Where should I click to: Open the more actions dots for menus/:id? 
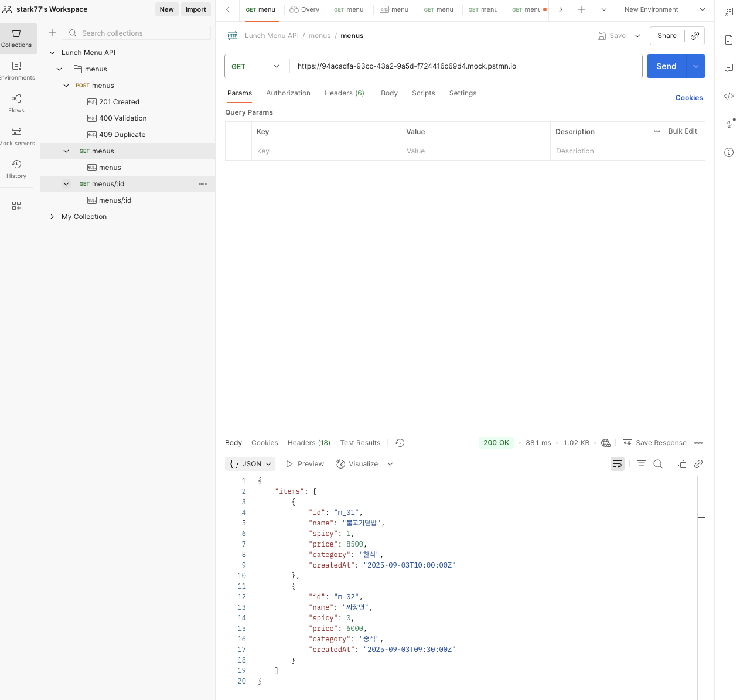[203, 184]
